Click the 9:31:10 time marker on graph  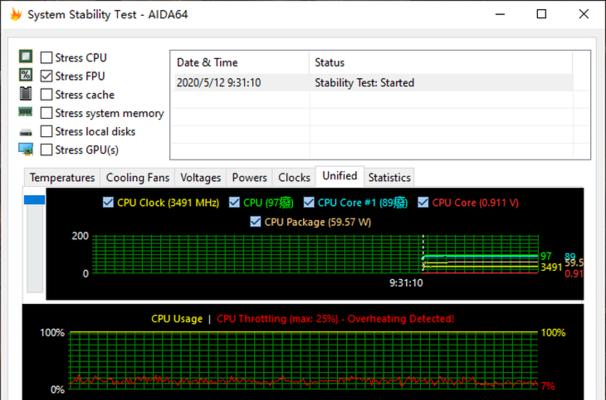(406, 283)
